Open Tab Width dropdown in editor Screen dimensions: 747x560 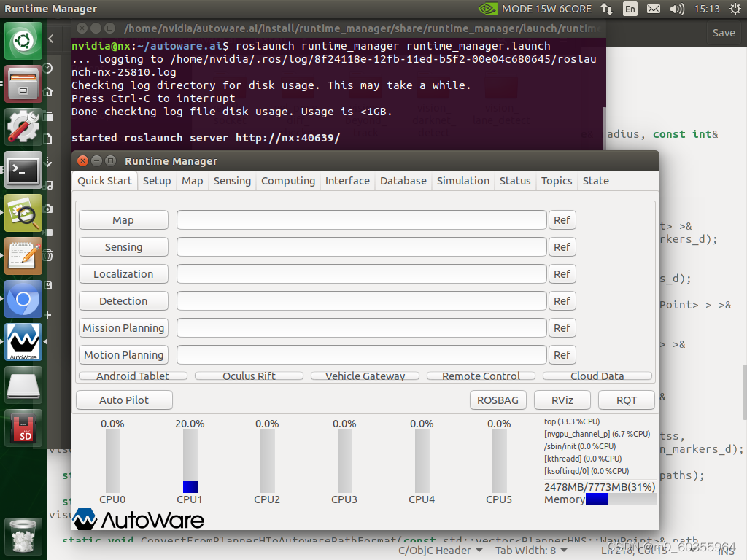click(531, 551)
